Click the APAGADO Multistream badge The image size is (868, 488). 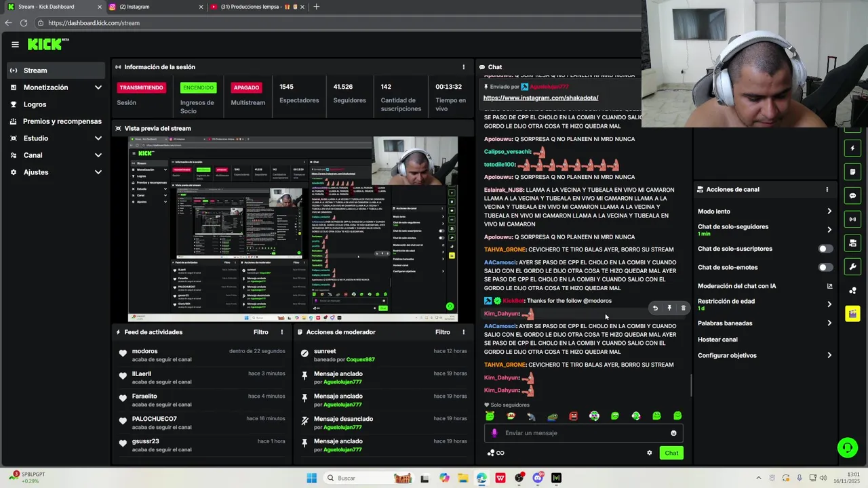coord(246,87)
